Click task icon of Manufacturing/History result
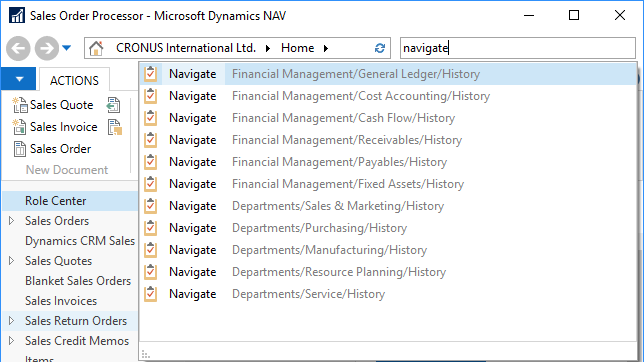This screenshot has height=362, width=644. coord(151,249)
